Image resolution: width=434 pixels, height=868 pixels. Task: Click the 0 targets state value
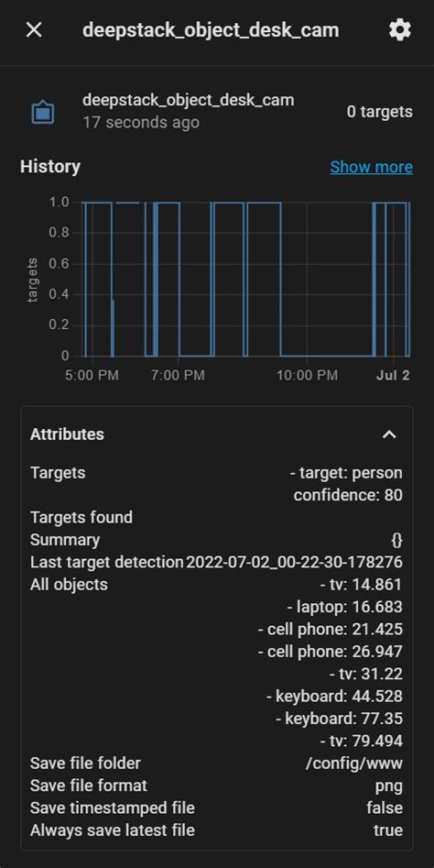379,112
